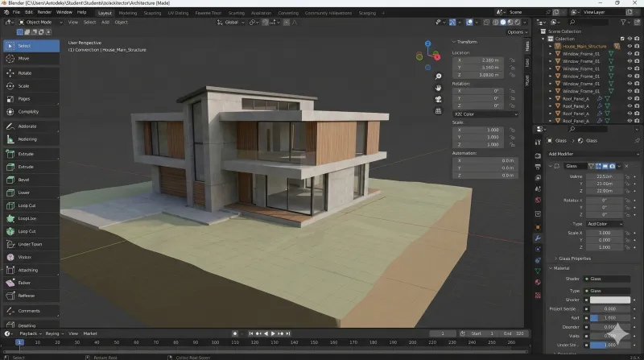Click the hand pan view icon
Screen dimensions: 644x360
pos(439,88)
